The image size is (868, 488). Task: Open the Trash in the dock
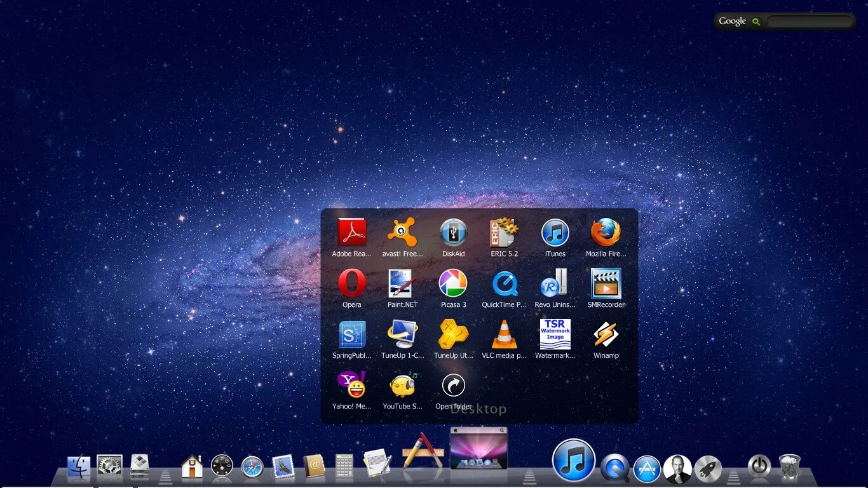click(x=790, y=466)
